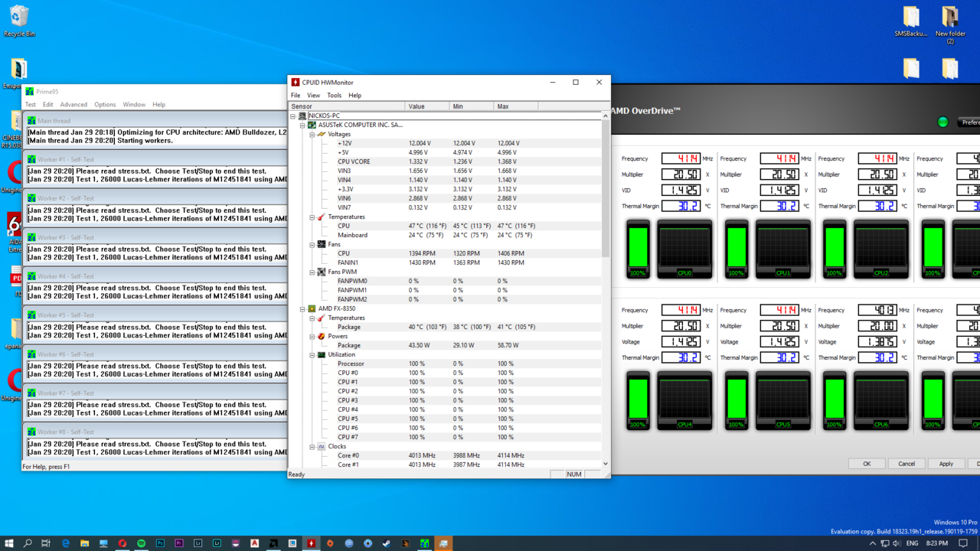Click the Sensor column header
This screenshot has height=551, width=980.
point(347,106)
